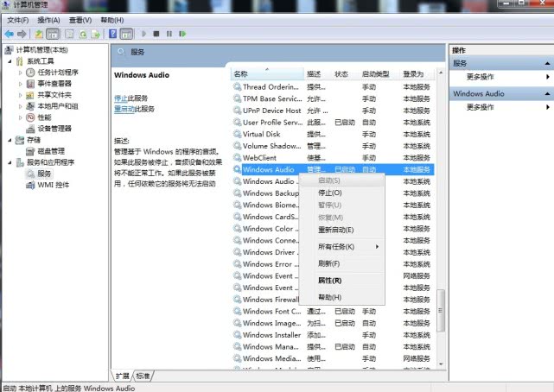Click scrollbar down arrow in services list
The width and height of the screenshot is (554, 392).
(441, 364)
